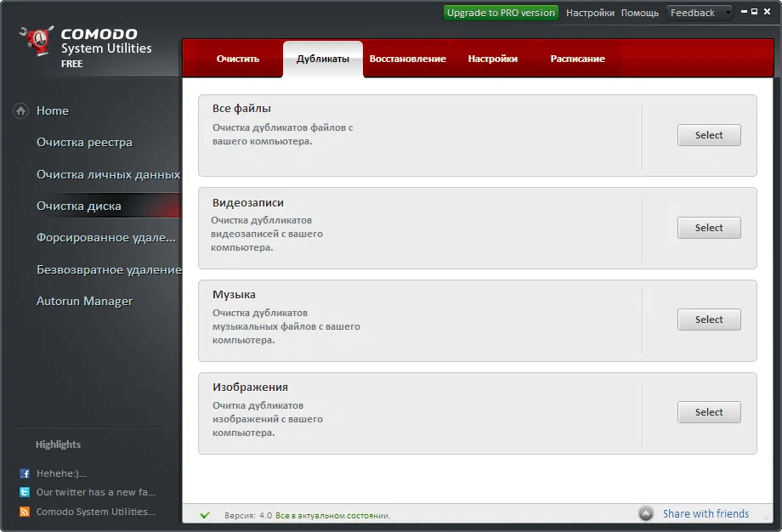Open Форсированное удале... in sidebar

click(106, 238)
